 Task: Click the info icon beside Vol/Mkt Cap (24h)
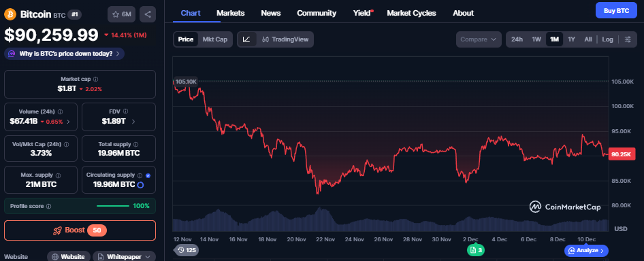67,145
